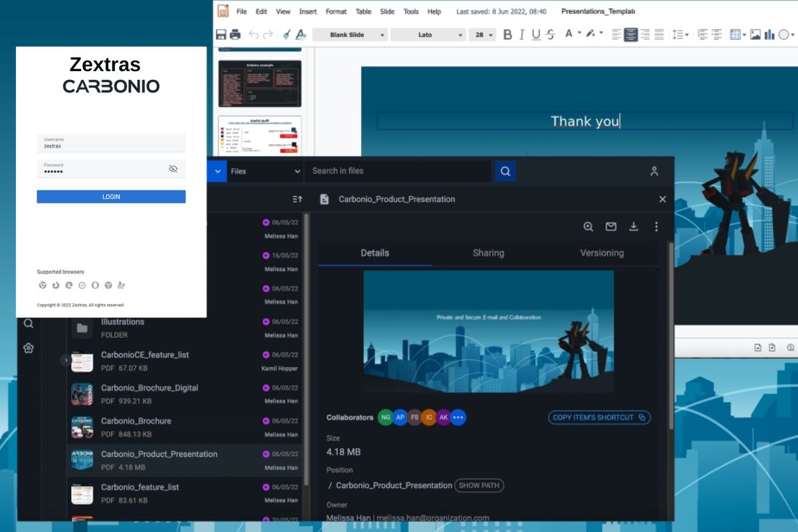This screenshot has width=798, height=532.
Task: Click the sort order icon in file list
Action: click(297, 199)
